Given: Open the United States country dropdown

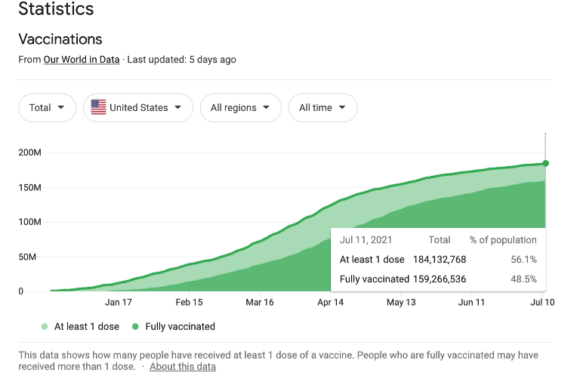Looking at the screenshot, I should coord(138,108).
